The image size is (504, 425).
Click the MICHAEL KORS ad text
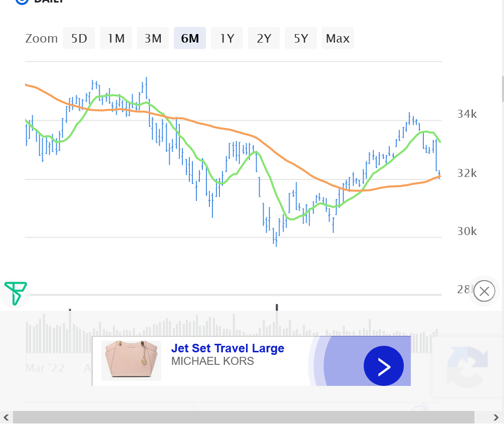(212, 361)
